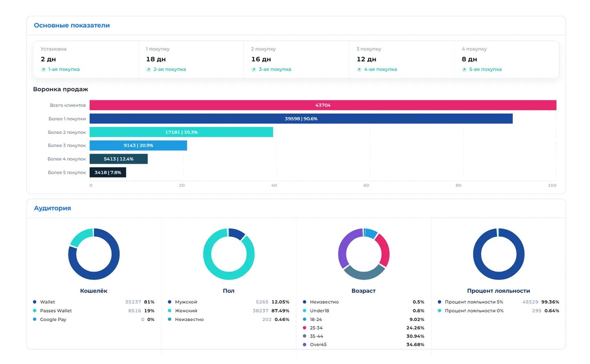Click the Возраст chart title
Image resolution: width=590 pixels, height=364 pixels.
click(363, 291)
